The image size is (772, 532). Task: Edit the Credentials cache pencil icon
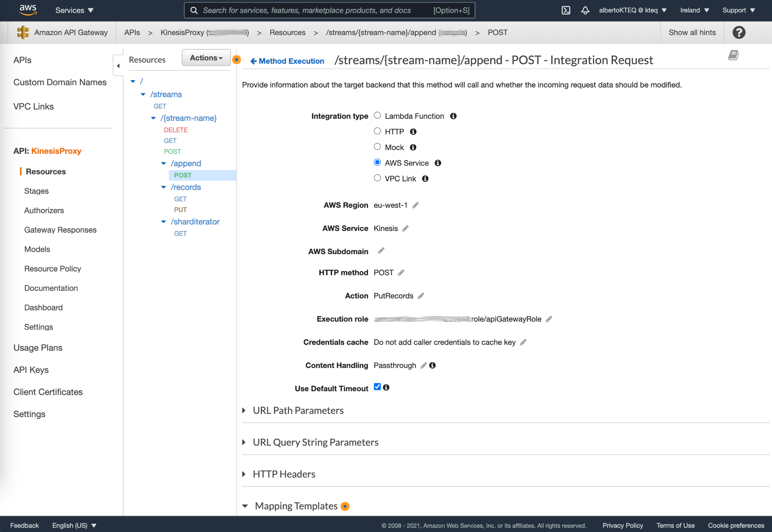coord(523,342)
